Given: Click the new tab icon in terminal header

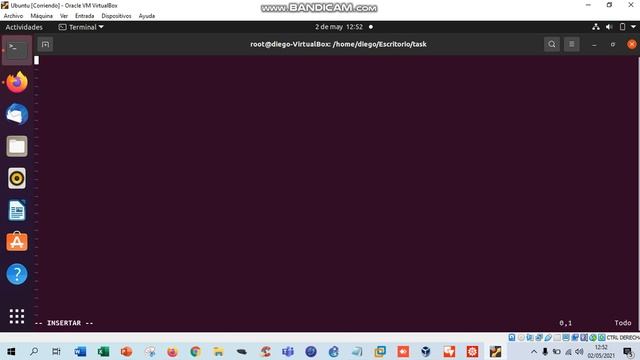Looking at the screenshot, I should [x=45, y=44].
